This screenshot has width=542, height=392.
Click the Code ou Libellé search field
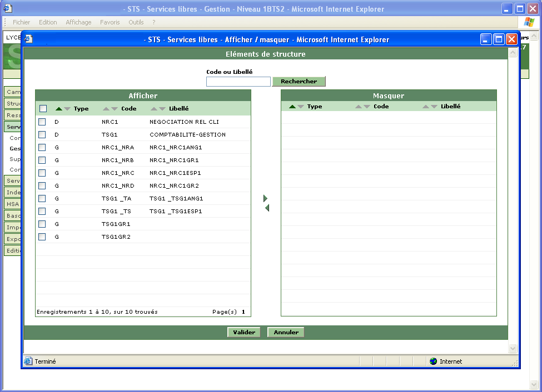tap(238, 82)
